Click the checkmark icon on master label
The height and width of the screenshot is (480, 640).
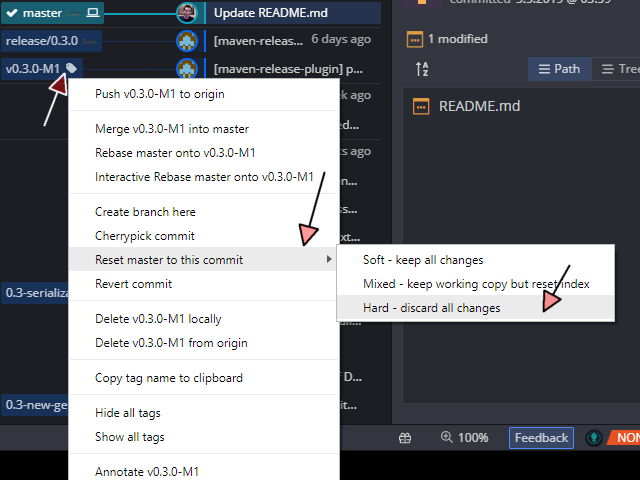12,13
